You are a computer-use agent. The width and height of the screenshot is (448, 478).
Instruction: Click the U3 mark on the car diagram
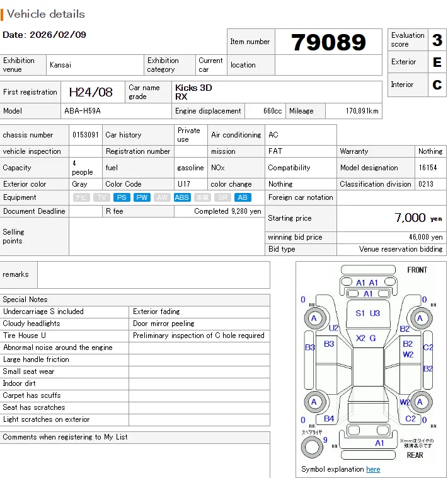(x=375, y=313)
